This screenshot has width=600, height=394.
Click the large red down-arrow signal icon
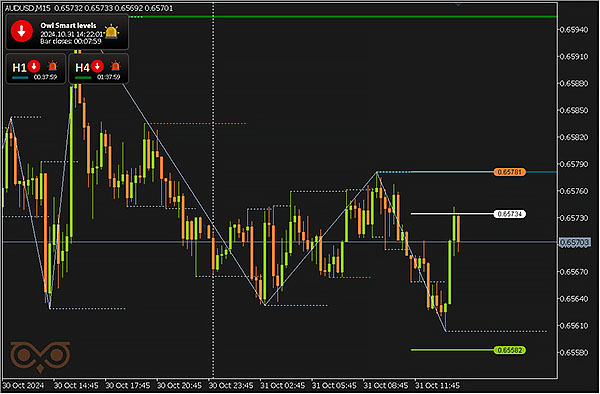[22, 31]
